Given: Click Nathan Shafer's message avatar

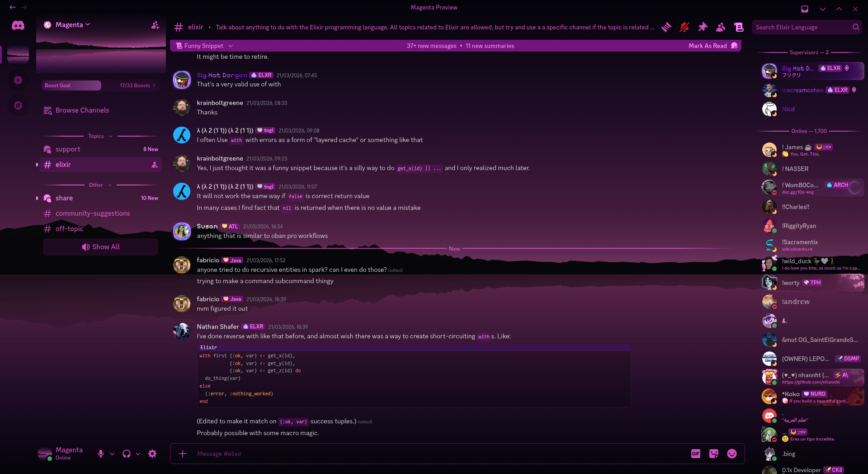Looking at the screenshot, I should click(182, 332).
